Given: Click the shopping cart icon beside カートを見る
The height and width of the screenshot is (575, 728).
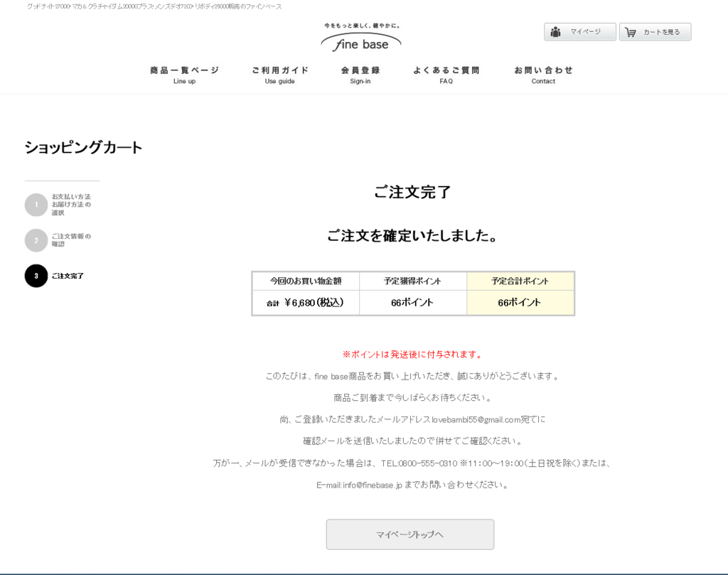Looking at the screenshot, I should (630, 31).
